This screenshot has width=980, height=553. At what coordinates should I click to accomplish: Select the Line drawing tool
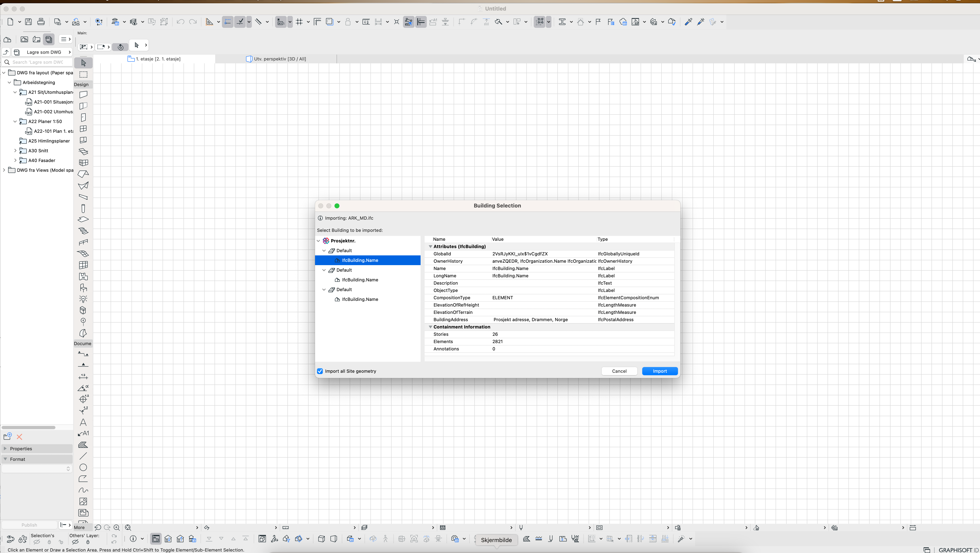click(x=83, y=456)
